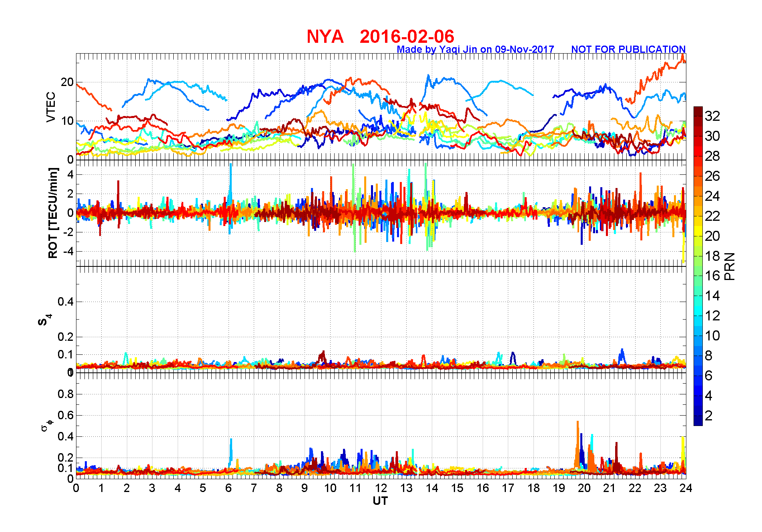Click VTEC axis tick label '10'
Screen dimensions: 762x532
pyautogui.click(x=67, y=121)
